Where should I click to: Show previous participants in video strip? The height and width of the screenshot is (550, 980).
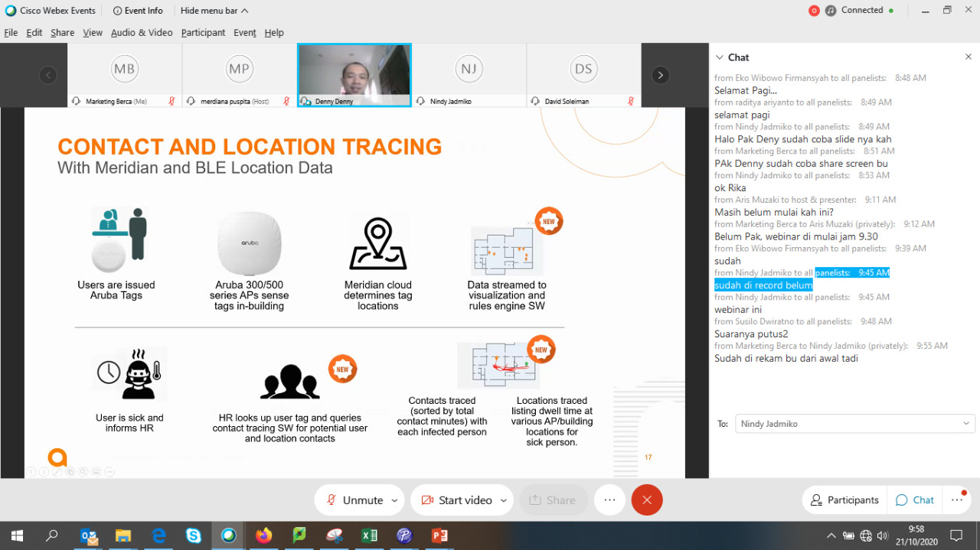[x=48, y=75]
